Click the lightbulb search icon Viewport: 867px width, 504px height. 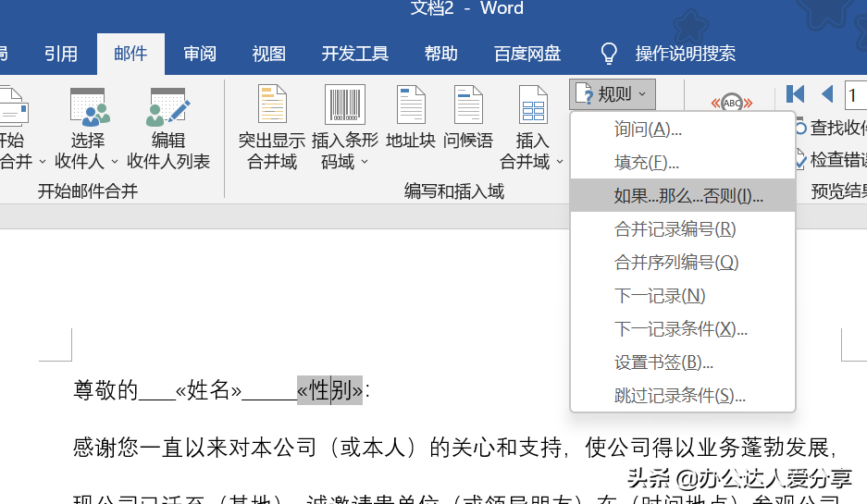[608, 54]
